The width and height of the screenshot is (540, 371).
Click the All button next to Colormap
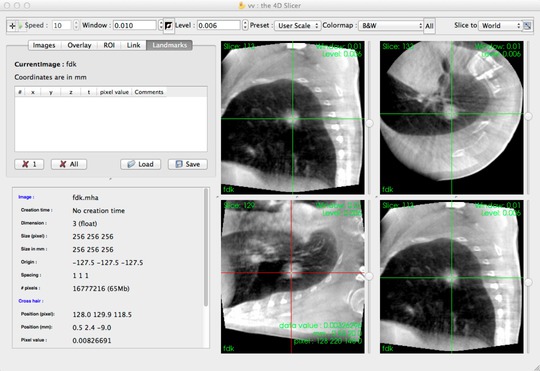(x=429, y=26)
